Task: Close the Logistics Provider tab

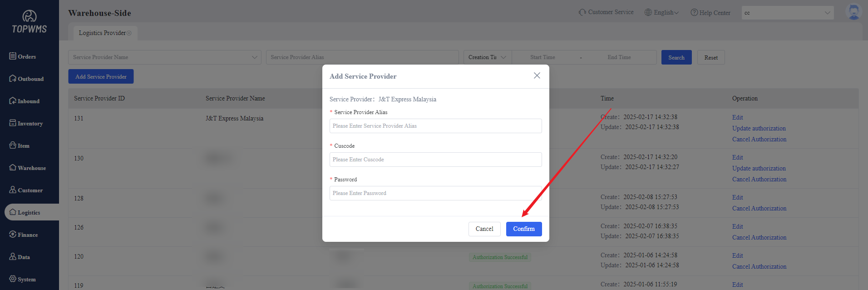Action: (x=129, y=33)
